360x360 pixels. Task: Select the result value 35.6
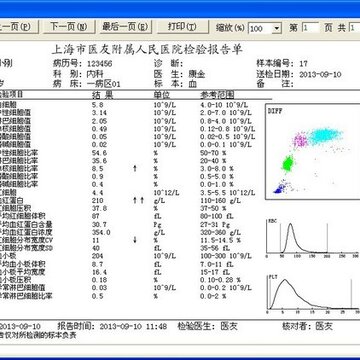[x=99, y=161]
